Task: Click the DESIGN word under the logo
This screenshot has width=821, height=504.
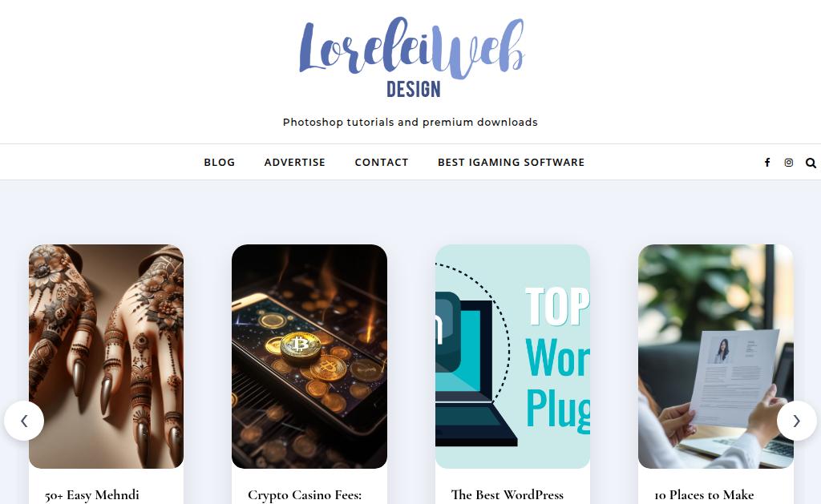Action: [414, 90]
